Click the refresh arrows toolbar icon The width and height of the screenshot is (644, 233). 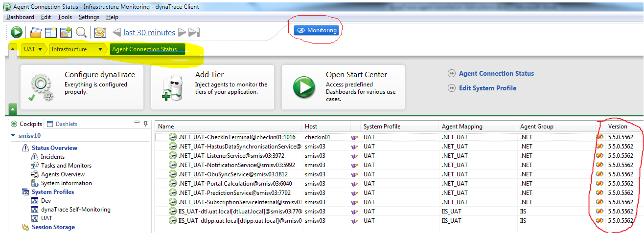tap(100, 33)
